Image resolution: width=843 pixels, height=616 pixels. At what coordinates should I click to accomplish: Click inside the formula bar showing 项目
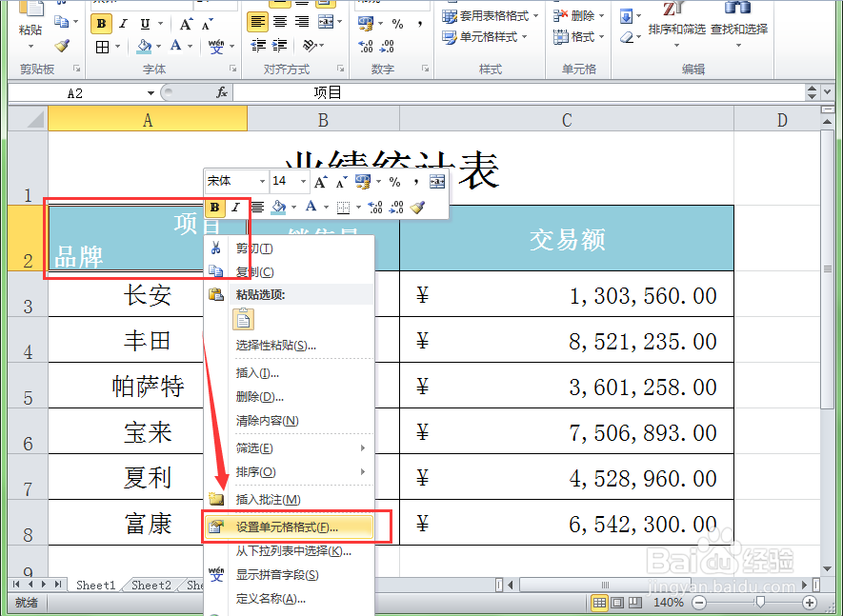pos(381,92)
